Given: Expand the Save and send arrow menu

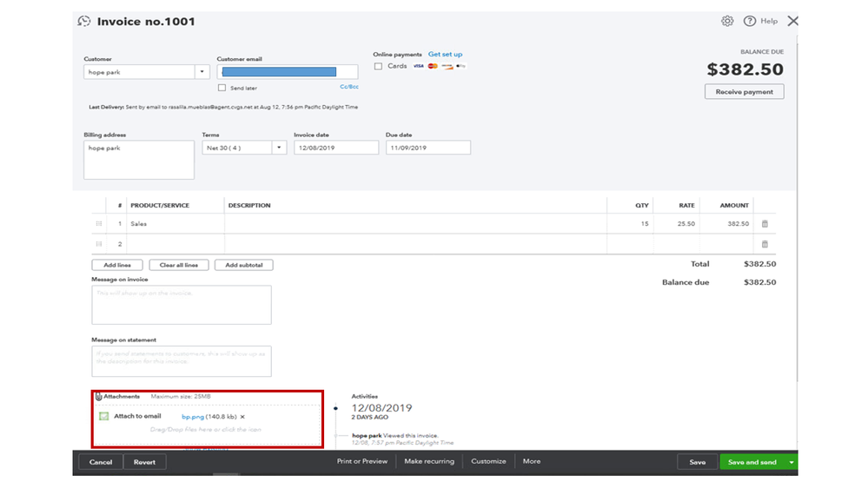Looking at the screenshot, I should pos(792,462).
